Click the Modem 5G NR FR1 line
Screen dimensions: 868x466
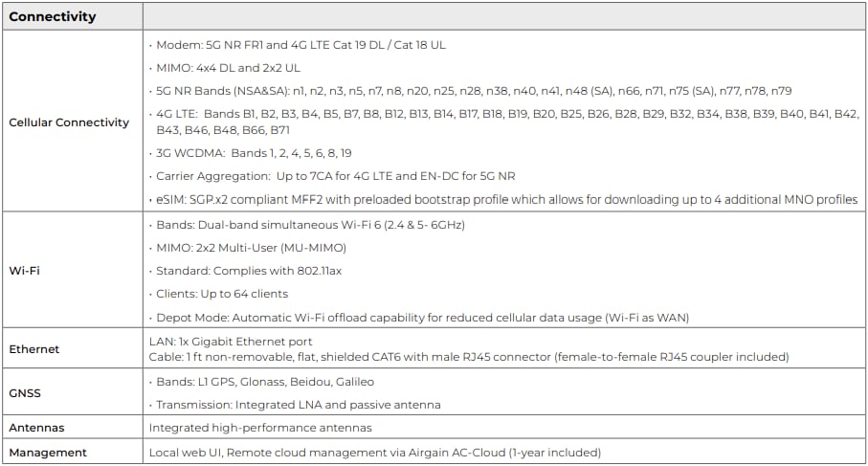(x=298, y=45)
